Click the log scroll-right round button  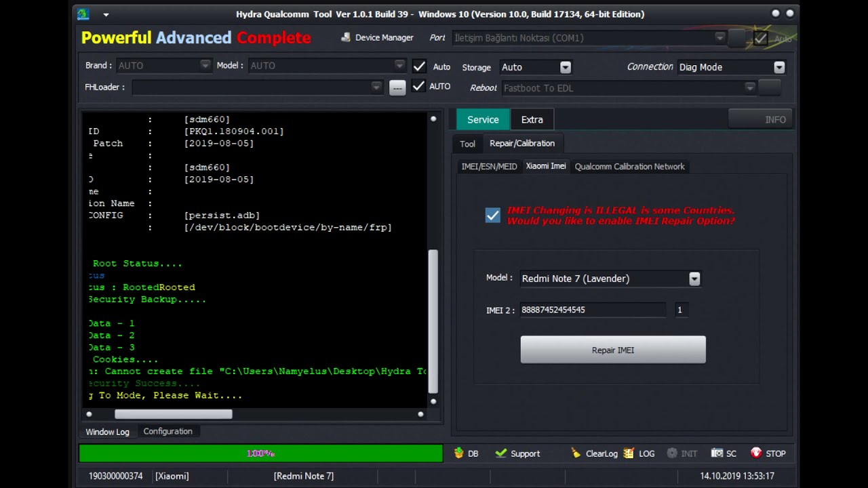420,414
